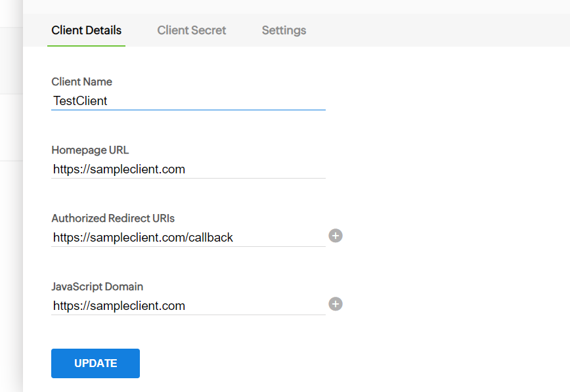Click the Authorized Redirect URIs label

pyautogui.click(x=113, y=218)
